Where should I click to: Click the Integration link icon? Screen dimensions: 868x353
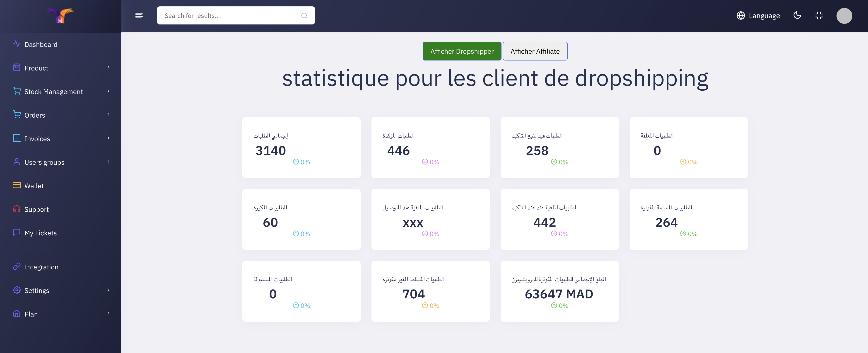pyautogui.click(x=17, y=267)
